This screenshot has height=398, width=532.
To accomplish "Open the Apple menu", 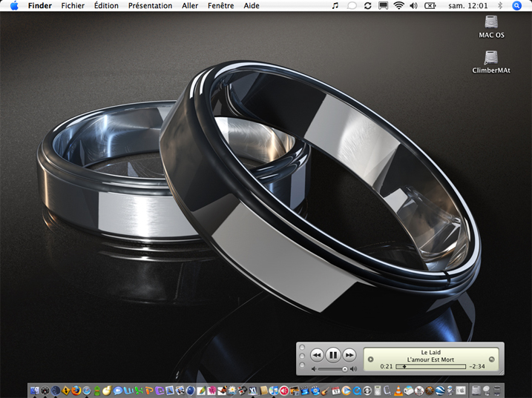I will click(14, 5).
